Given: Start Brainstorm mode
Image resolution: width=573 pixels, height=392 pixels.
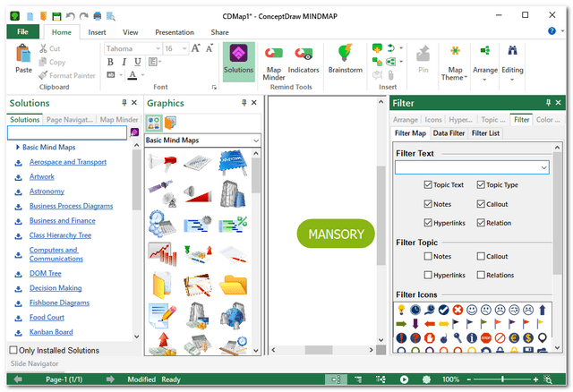Looking at the screenshot, I should click(x=345, y=59).
